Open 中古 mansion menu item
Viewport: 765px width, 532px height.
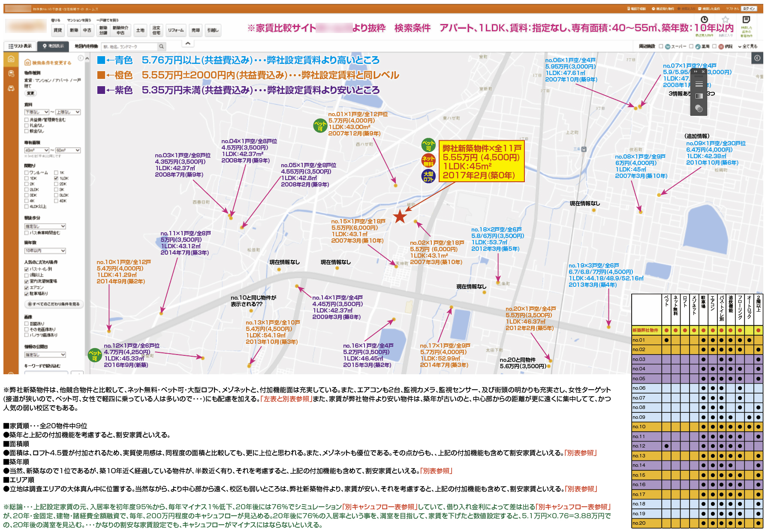(x=87, y=30)
